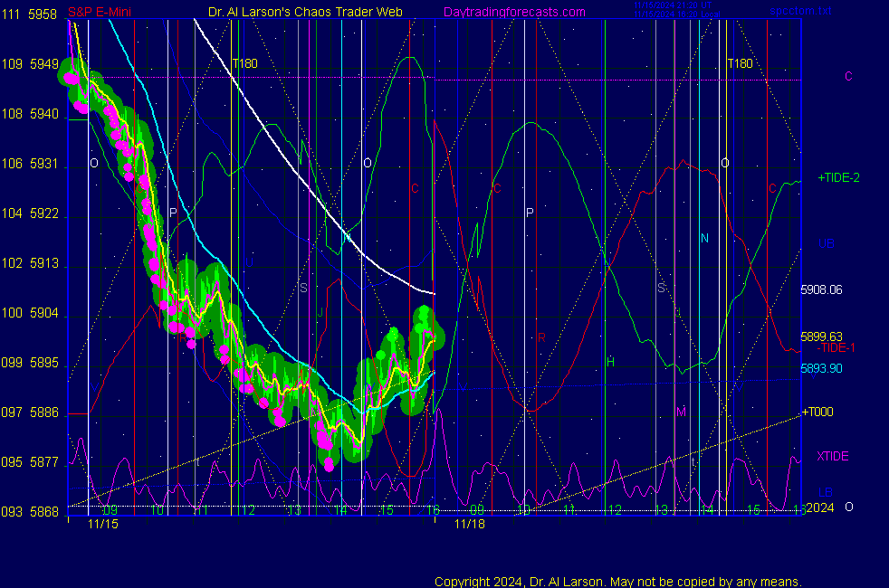889x588 pixels.
Task: Click the magenta "C" label right of the chart
Action: pyautogui.click(x=849, y=77)
